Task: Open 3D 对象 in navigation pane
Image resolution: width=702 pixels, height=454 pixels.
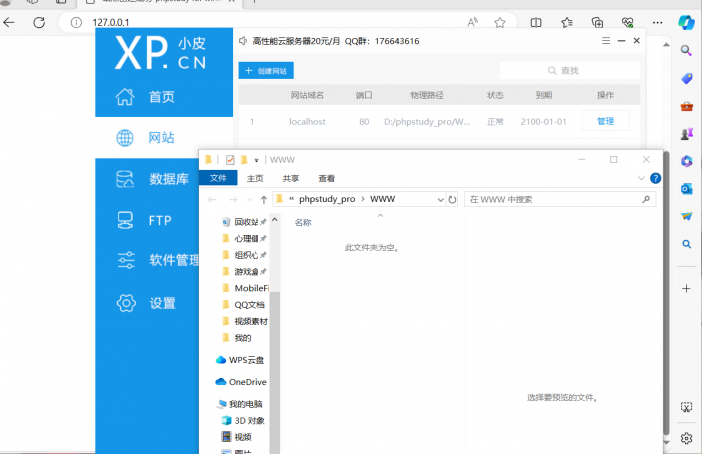Action: pos(244,420)
